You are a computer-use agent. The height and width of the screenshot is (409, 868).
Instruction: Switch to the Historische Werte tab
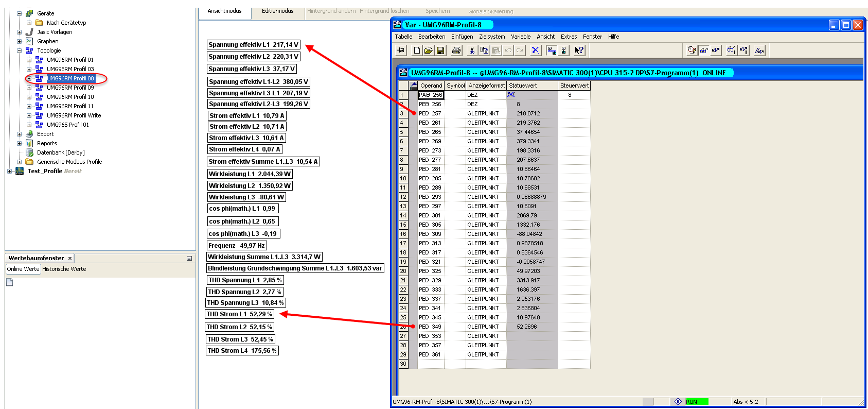(64, 269)
